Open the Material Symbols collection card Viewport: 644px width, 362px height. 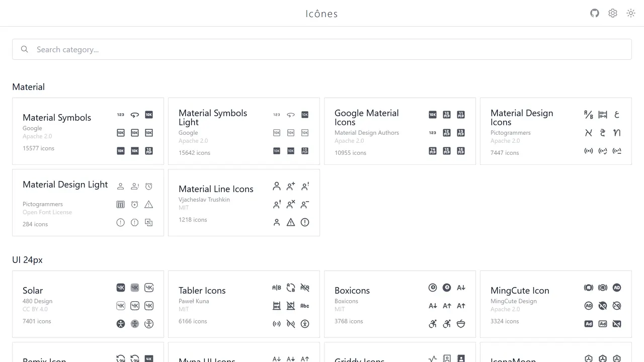coord(88,131)
